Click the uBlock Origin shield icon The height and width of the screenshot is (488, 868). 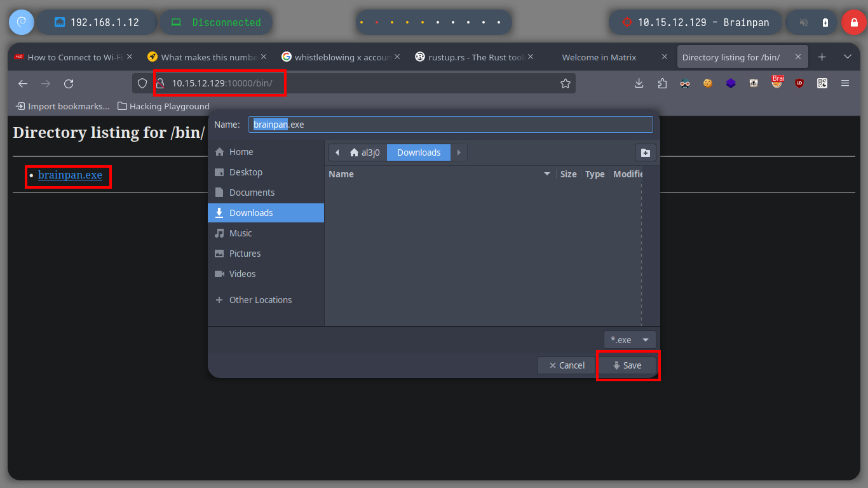(x=799, y=83)
